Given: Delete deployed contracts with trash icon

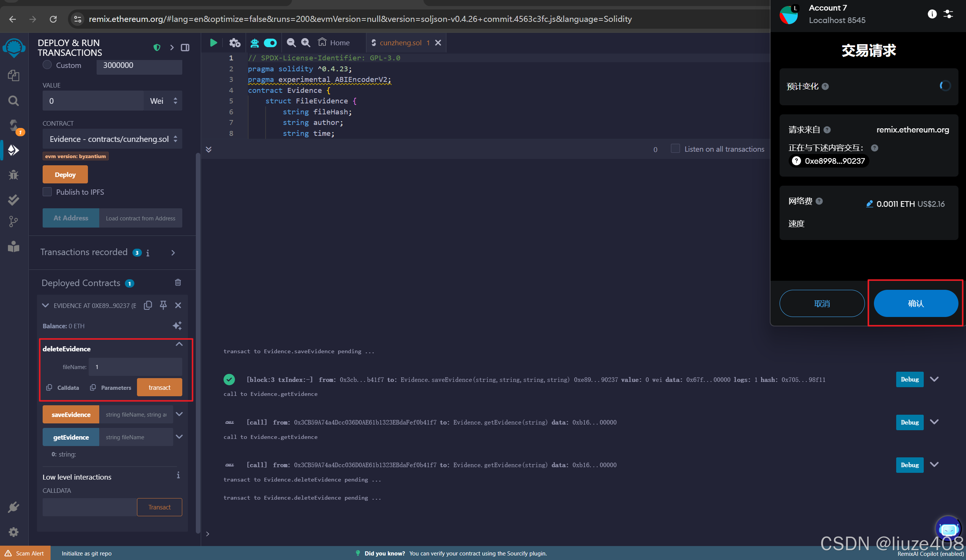Looking at the screenshot, I should tap(178, 283).
